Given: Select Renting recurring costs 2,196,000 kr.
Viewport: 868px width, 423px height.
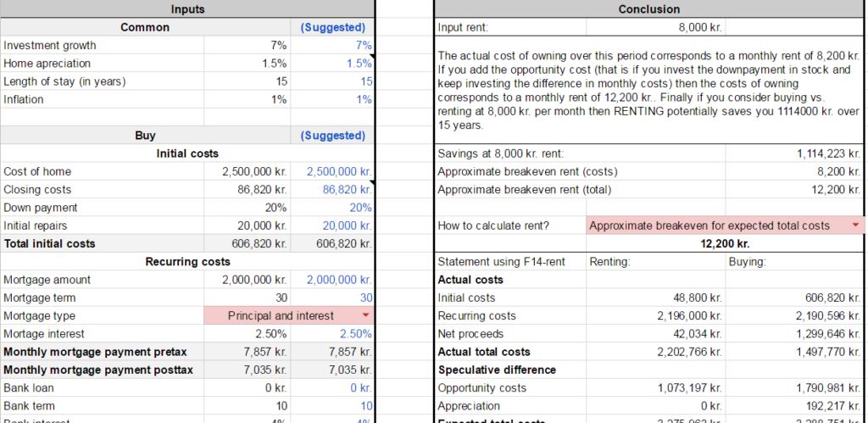Looking at the screenshot, I should tap(655, 315).
